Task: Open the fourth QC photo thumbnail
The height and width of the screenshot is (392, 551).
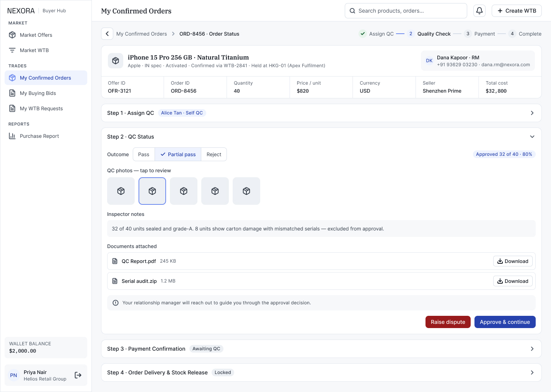Action: pos(215,191)
